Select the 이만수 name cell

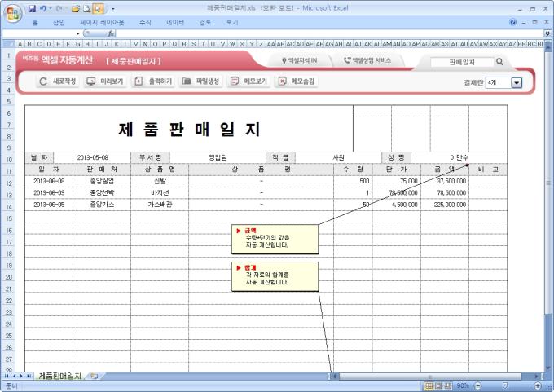click(459, 157)
